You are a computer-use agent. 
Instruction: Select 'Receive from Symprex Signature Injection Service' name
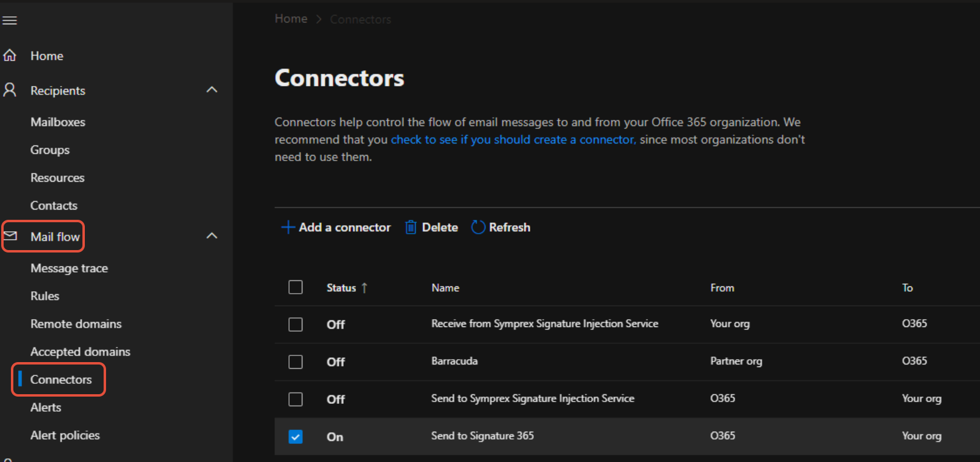545,323
